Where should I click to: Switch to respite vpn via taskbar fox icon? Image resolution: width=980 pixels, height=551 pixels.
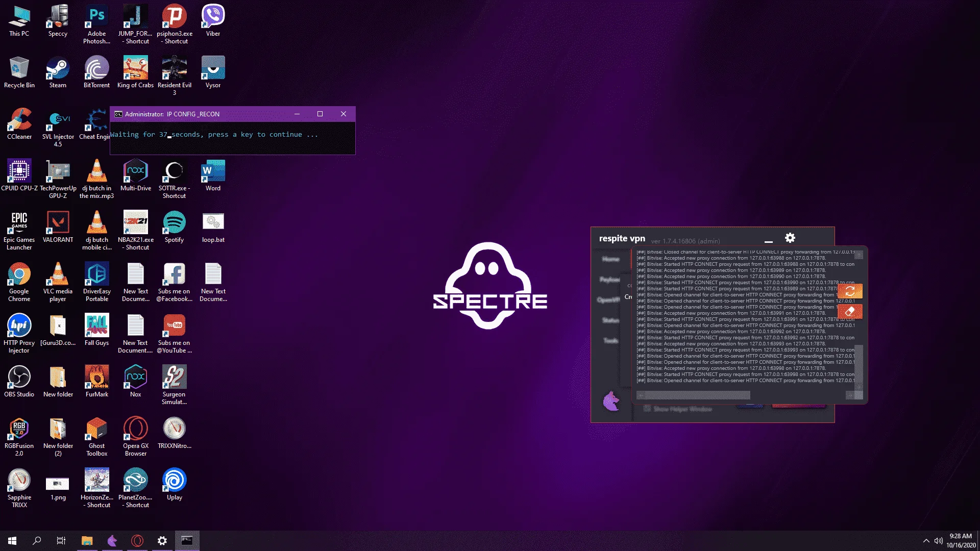click(112, 541)
